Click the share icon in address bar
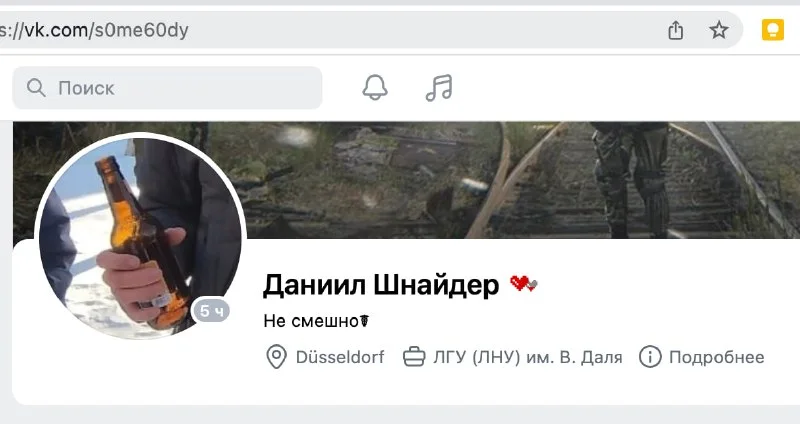This screenshot has width=800, height=424. point(676,30)
